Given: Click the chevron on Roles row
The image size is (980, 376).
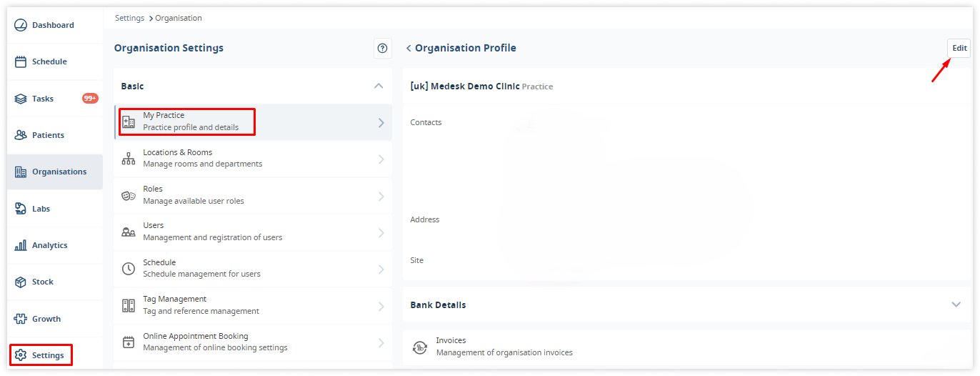Looking at the screenshot, I should pos(381,196).
